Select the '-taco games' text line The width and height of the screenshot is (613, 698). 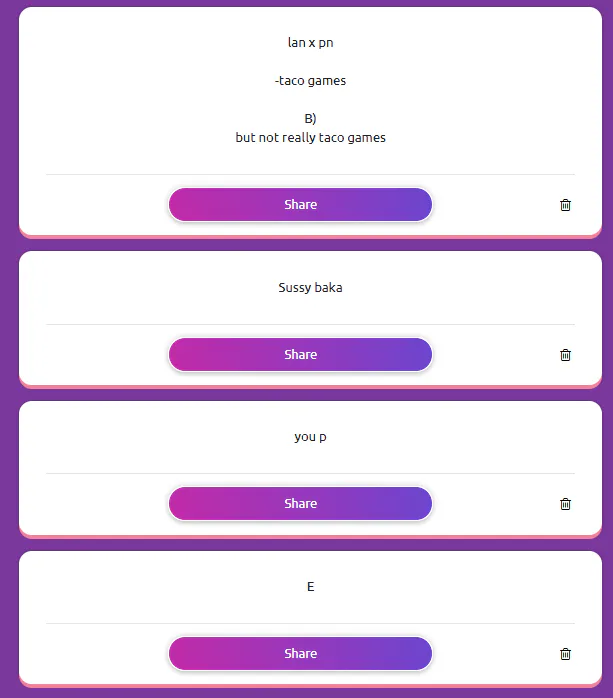(x=310, y=81)
